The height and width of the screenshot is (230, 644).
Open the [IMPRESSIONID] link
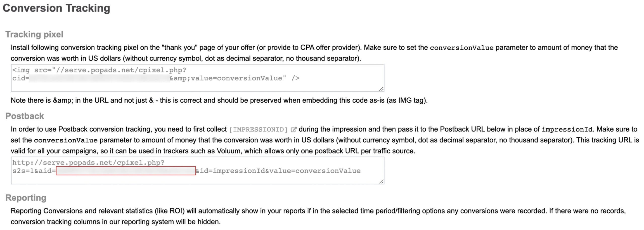click(258, 130)
